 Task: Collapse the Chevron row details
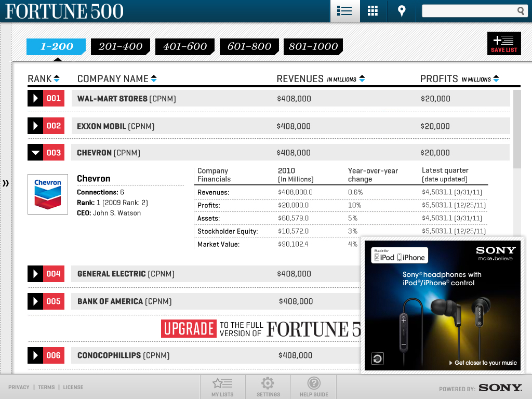[35, 153]
